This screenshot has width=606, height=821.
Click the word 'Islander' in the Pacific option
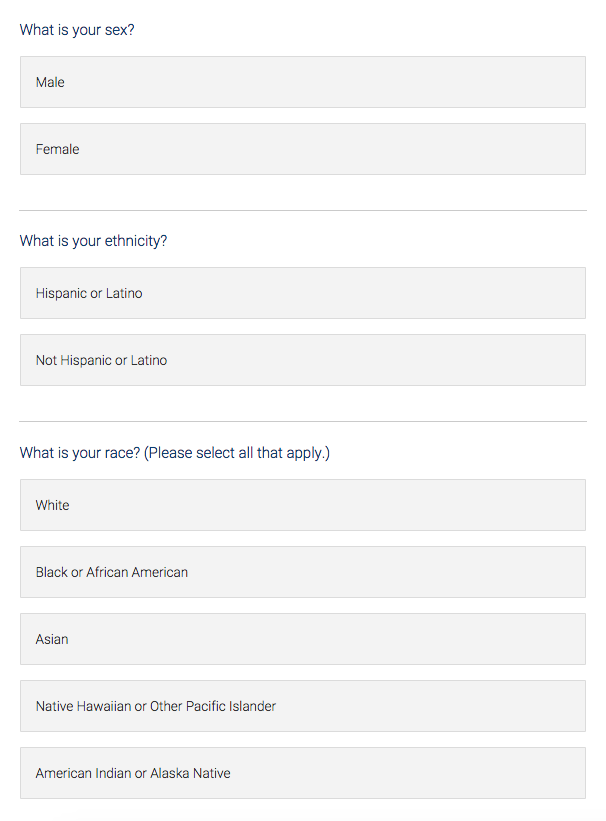[x=250, y=706]
